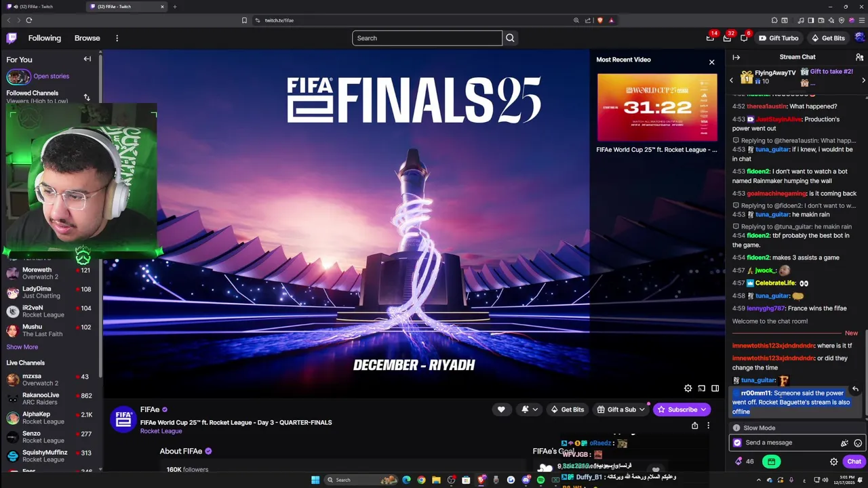This screenshot has height=488, width=868.
Task: Open Prime loot inbox with 14 badge
Action: point(710,38)
